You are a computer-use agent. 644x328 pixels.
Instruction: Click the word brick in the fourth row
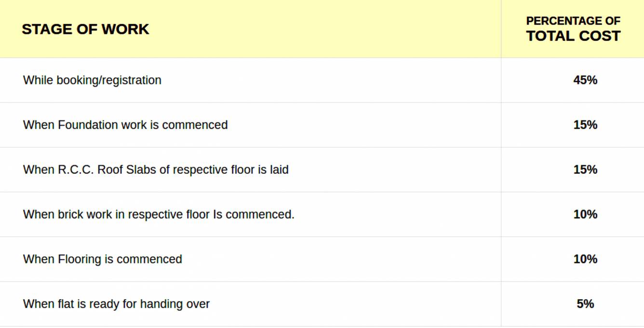[70, 214]
